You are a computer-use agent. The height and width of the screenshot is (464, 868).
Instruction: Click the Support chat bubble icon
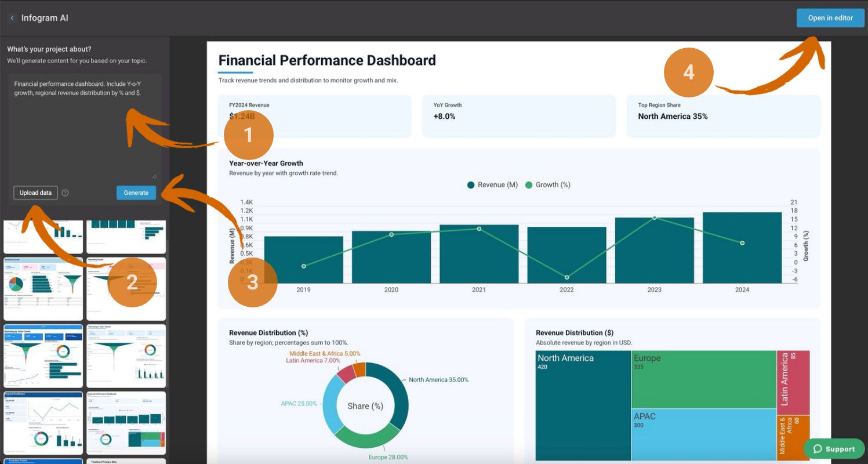[x=818, y=449]
